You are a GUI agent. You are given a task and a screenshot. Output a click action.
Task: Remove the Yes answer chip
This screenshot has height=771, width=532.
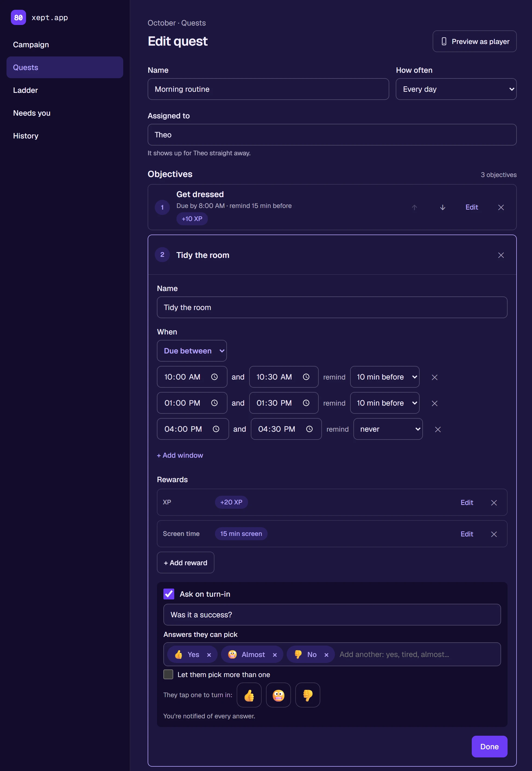(x=209, y=655)
